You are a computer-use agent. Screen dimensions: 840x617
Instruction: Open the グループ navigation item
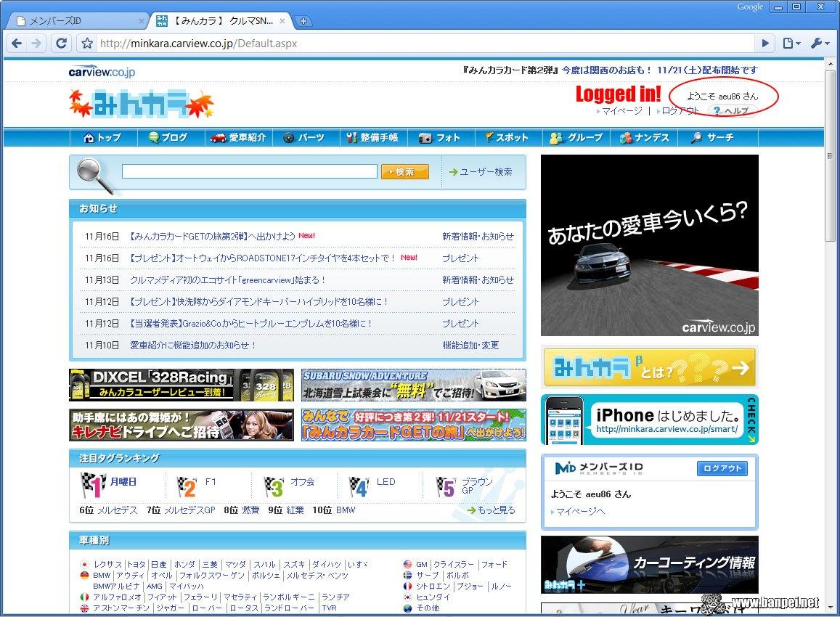576,138
